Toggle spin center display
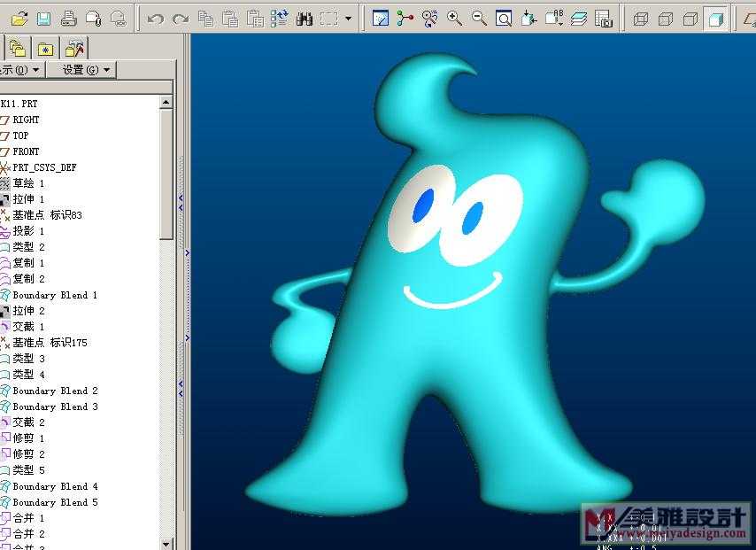Screen dimensions: 756x550 (x=405, y=19)
